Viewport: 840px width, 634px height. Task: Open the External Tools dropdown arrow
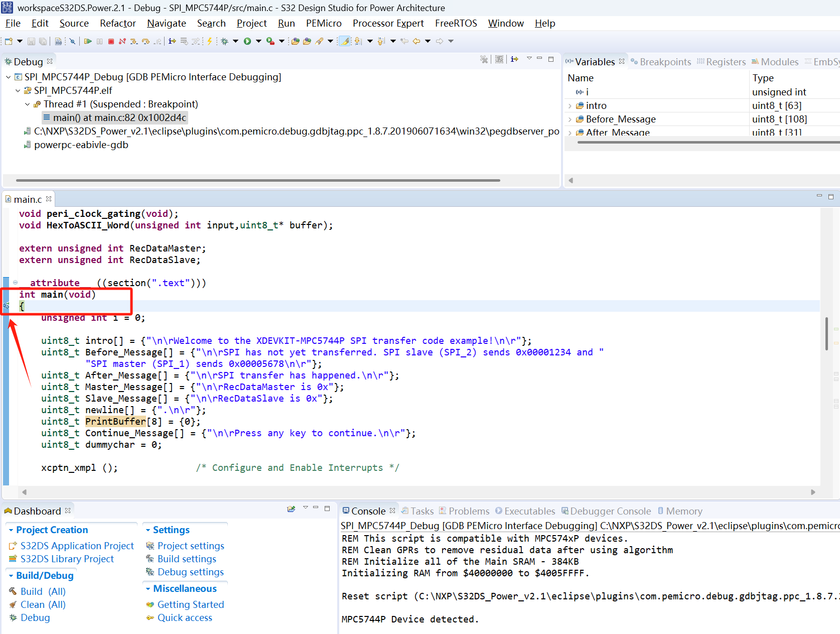[x=282, y=41]
